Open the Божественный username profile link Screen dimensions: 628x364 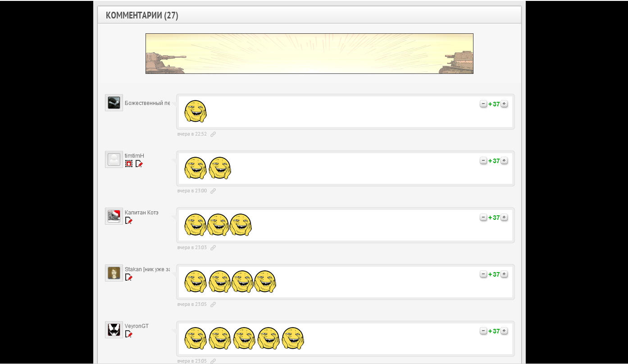click(x=147, y=103)
